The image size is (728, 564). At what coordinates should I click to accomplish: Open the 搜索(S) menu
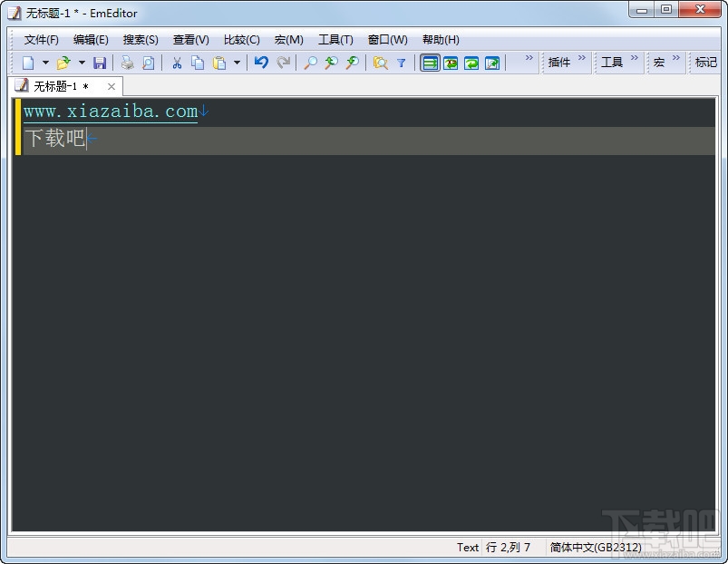click(x=141, y=40)
